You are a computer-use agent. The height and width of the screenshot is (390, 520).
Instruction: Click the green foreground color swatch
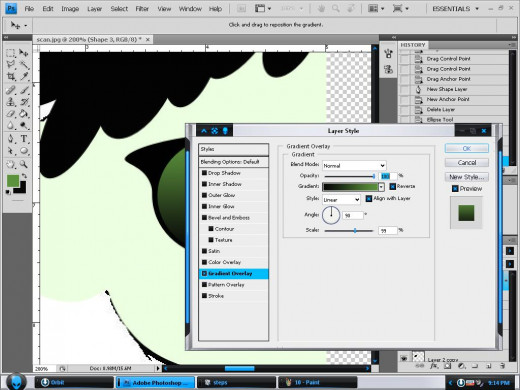click(x=13, y=180)
